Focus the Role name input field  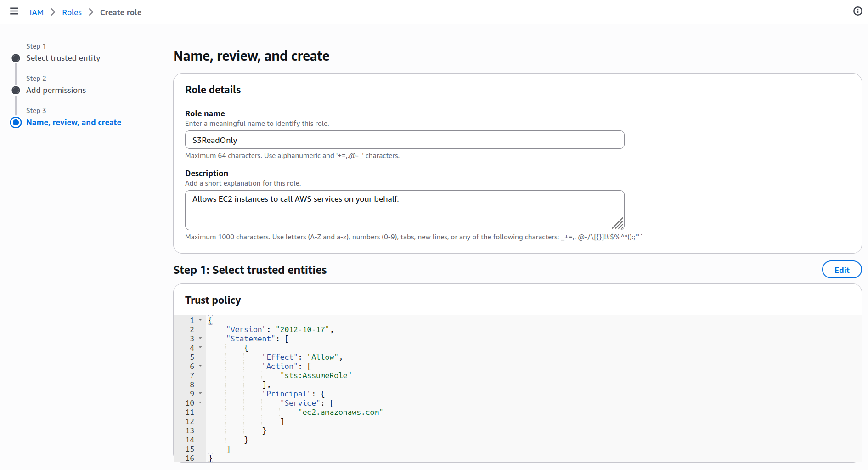pos(404,140)
